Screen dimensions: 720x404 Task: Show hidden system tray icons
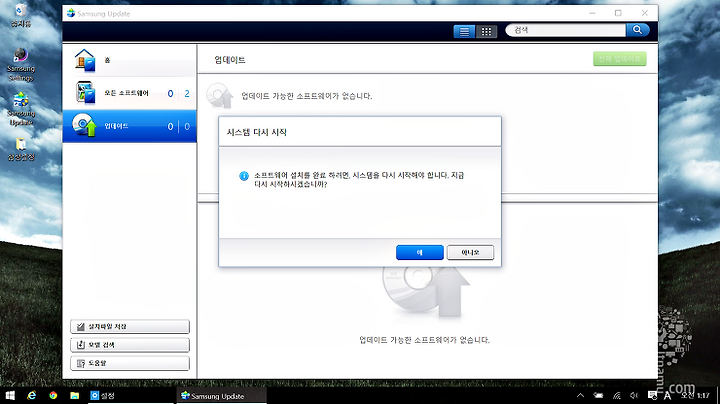coord(580,395)
